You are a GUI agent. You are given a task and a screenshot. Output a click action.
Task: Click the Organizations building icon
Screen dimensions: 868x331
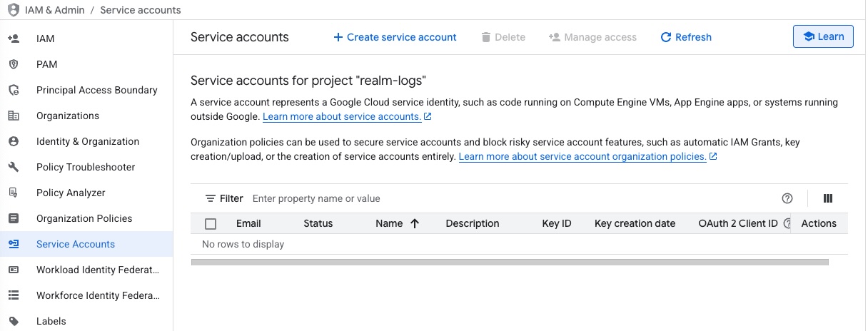tap(14, 116)
